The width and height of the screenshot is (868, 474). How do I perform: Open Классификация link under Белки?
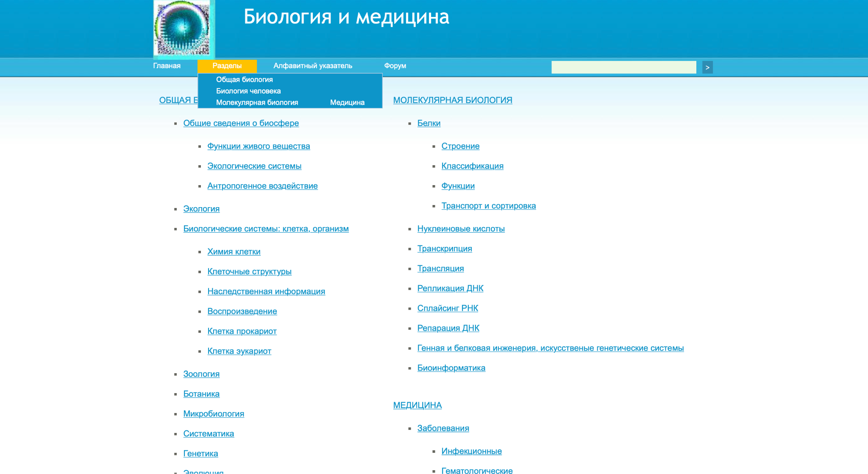tap(473, 166)
